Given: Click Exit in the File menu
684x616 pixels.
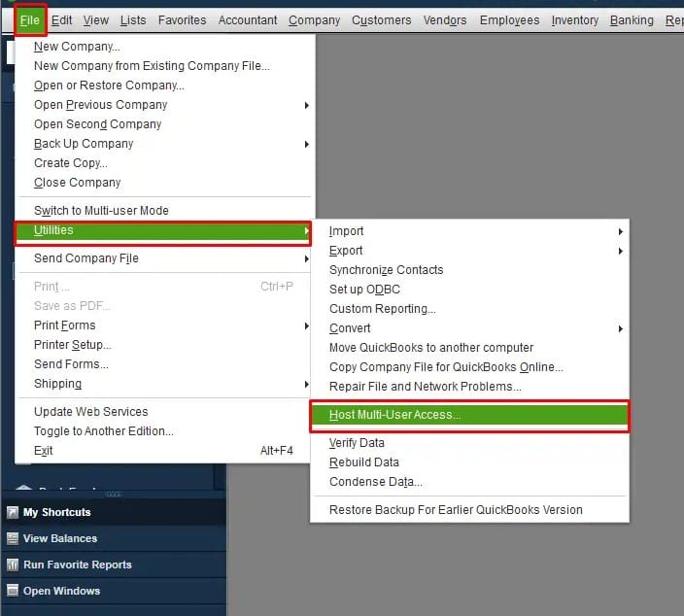Looking at the screenshot, I should point(164,451).
